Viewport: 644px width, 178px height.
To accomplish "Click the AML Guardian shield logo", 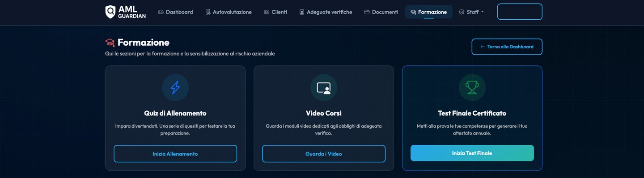I will point(125,12).
